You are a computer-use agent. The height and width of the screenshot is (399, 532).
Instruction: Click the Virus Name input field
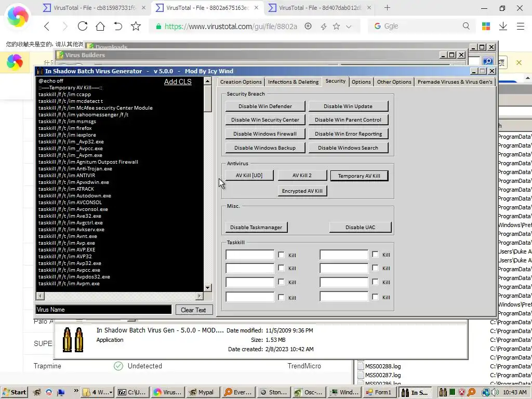(103, 310)
